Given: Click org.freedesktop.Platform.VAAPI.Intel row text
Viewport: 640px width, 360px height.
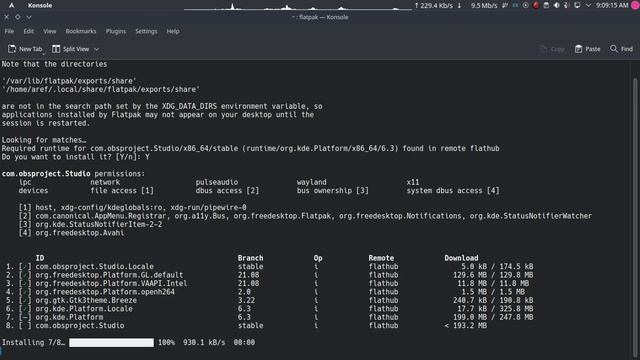Looking at the screenshot, I should click(111, 283).
